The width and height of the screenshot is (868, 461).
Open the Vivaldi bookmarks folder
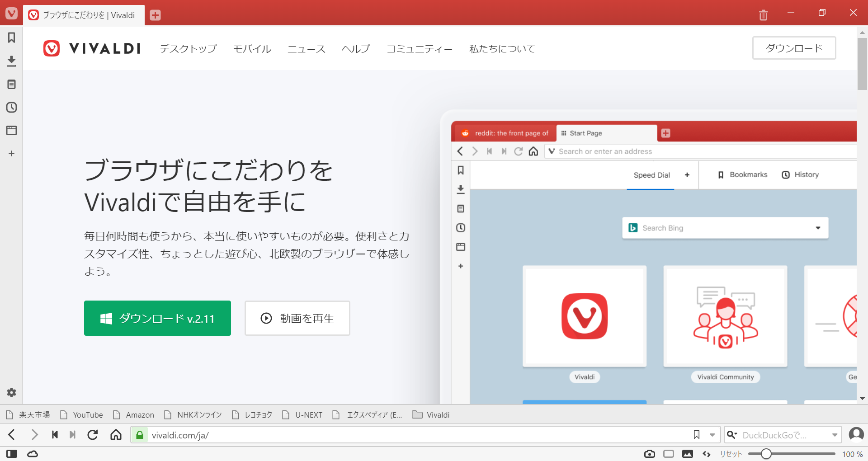pyautogui.click(x=431, y=415)
